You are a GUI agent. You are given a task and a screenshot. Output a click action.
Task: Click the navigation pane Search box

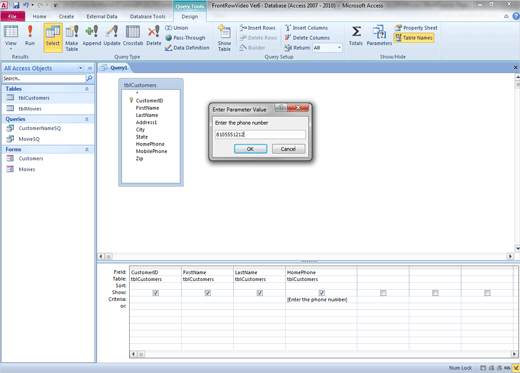44,78
